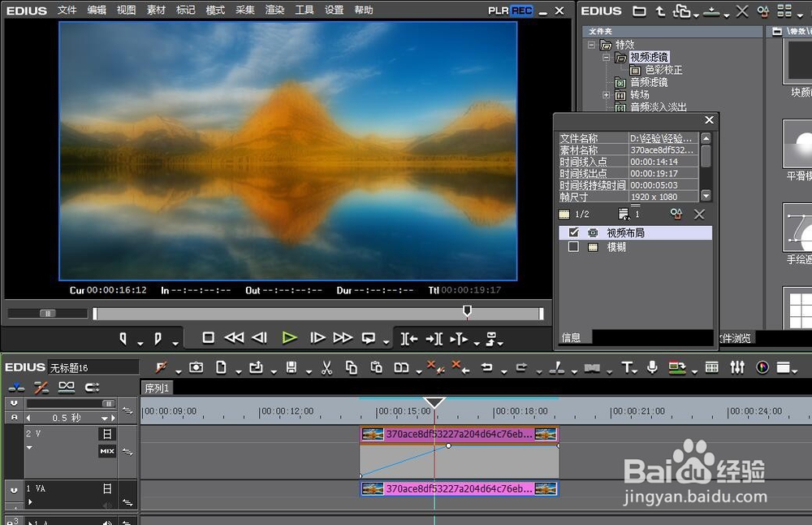Toggle ripple mode icon above track headers
The image size is (812, 525).
click(x=41, y=387)
